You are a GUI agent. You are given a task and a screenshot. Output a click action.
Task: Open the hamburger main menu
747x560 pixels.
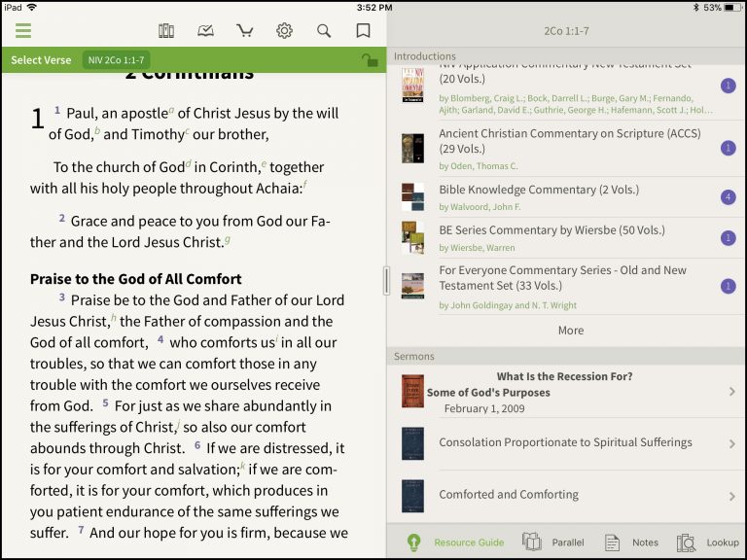click(x=23, y=30)
